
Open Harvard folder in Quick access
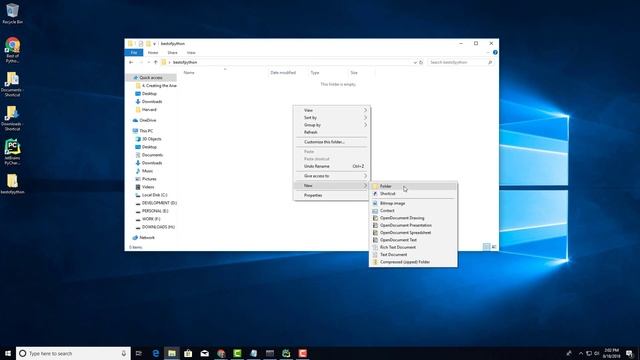(149, 110)
